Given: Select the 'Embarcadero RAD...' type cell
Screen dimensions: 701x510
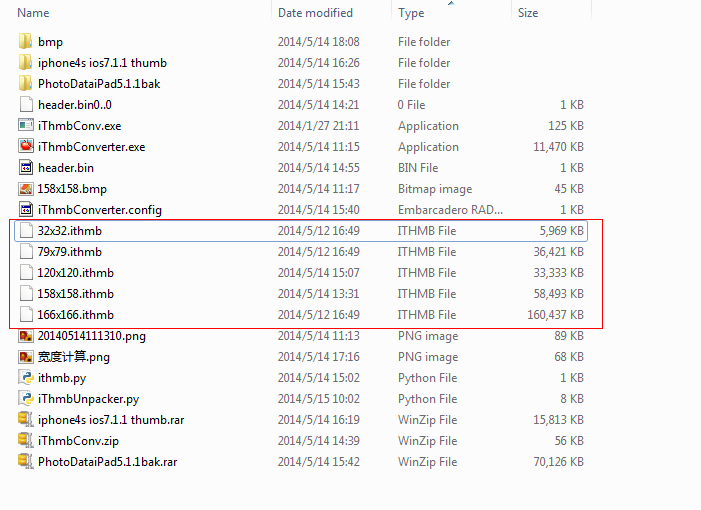Looking at the screenshot, I should [450, 210].
